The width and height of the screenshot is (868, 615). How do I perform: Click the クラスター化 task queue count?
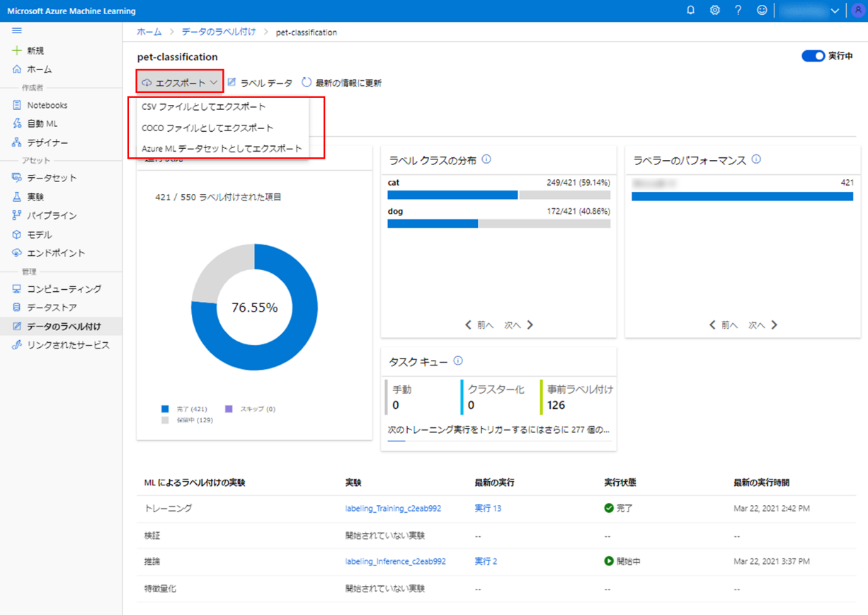(472, 405)
